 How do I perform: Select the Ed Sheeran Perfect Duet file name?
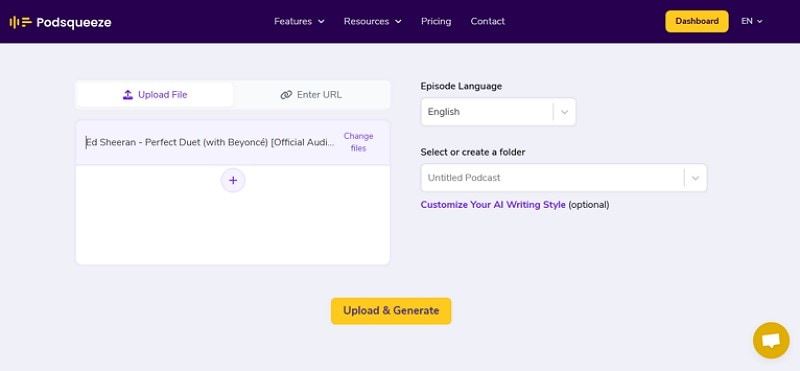point(210,142)
